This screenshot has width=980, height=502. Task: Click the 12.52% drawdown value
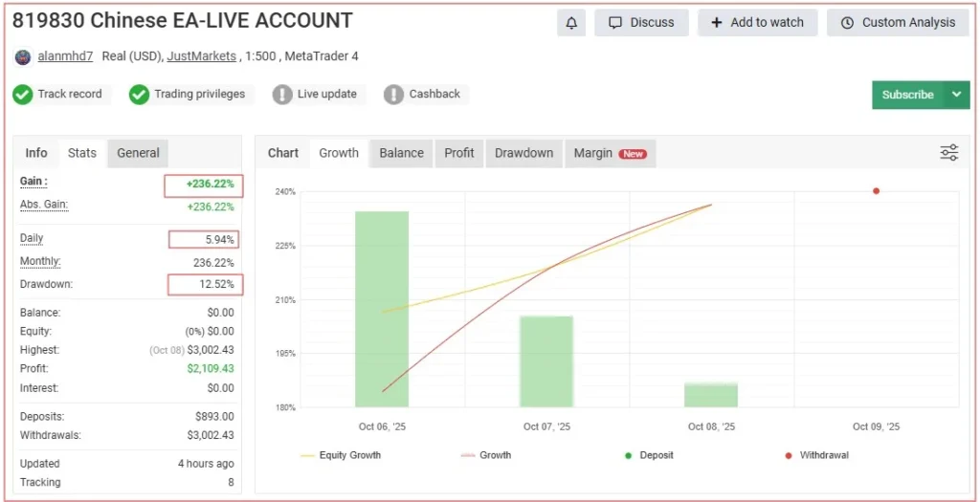(x=217, y=285)
